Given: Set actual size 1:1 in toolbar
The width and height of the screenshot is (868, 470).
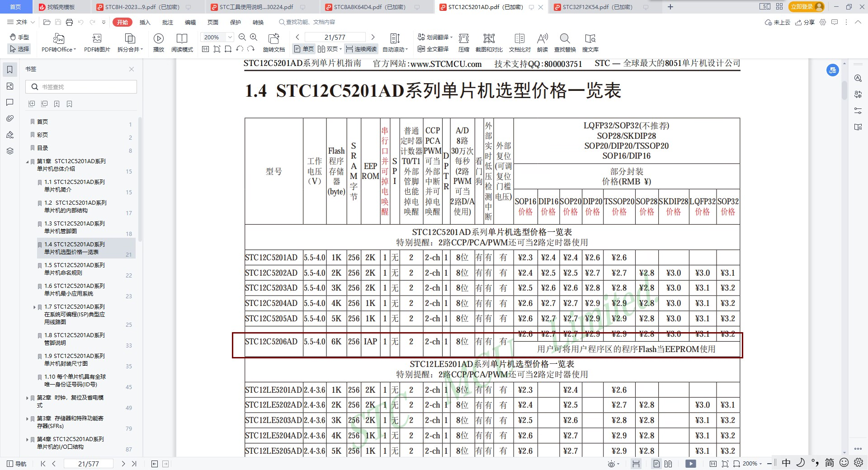Looking at the screenshot, I should click(205, 49).
